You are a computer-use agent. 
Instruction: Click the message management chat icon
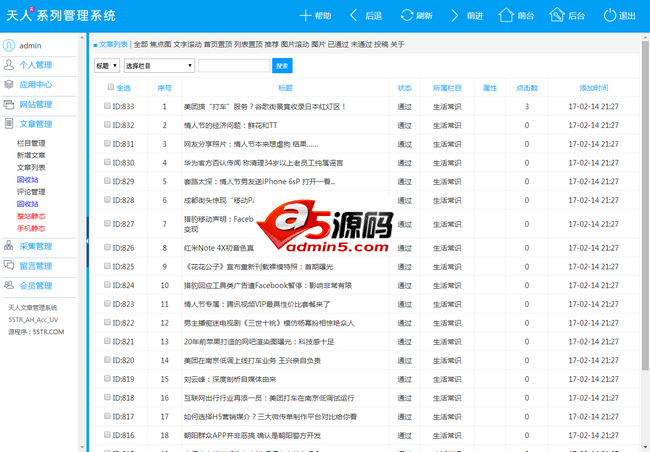tap(9, 265)
